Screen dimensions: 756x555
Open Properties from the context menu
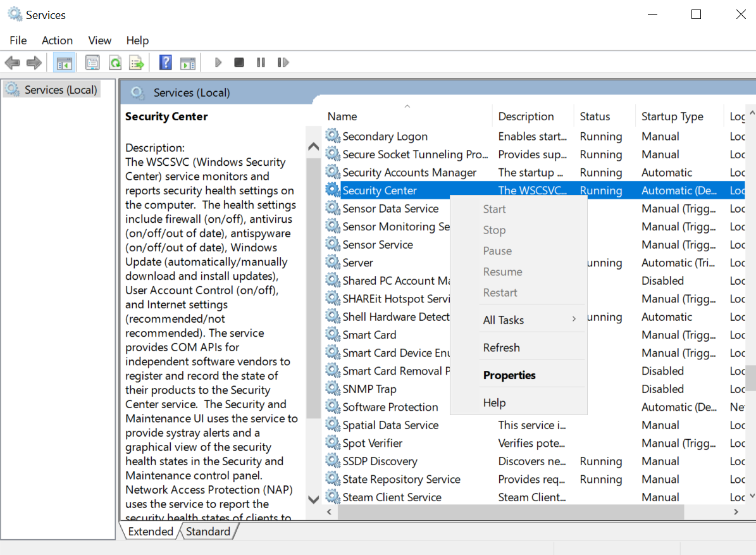pos(519,375)
